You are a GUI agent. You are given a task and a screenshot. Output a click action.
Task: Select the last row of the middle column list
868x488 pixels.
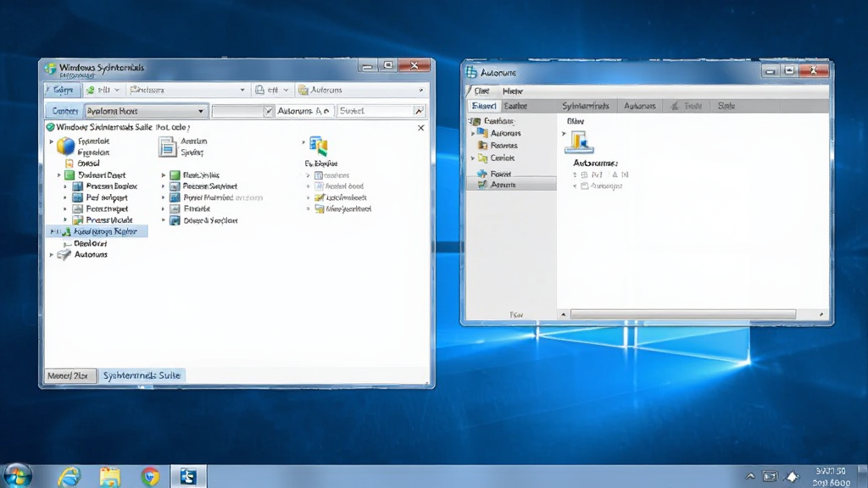tap(203, 220)
